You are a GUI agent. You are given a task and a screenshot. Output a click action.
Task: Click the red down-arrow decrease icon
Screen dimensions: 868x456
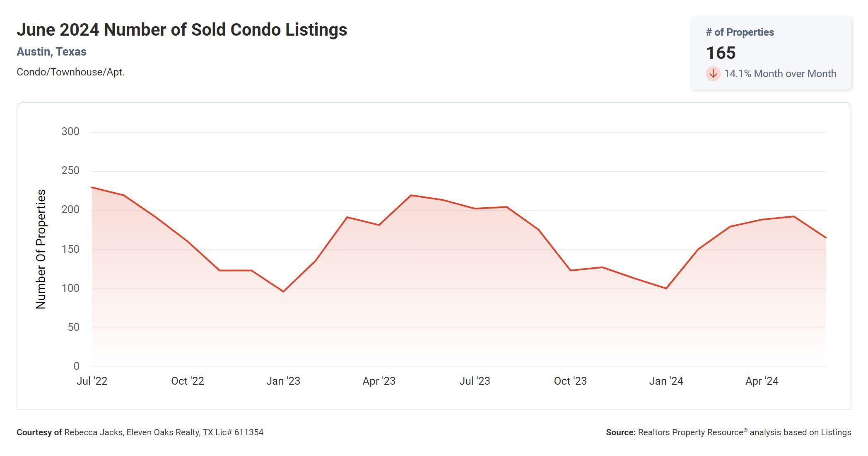pos(713,74)
